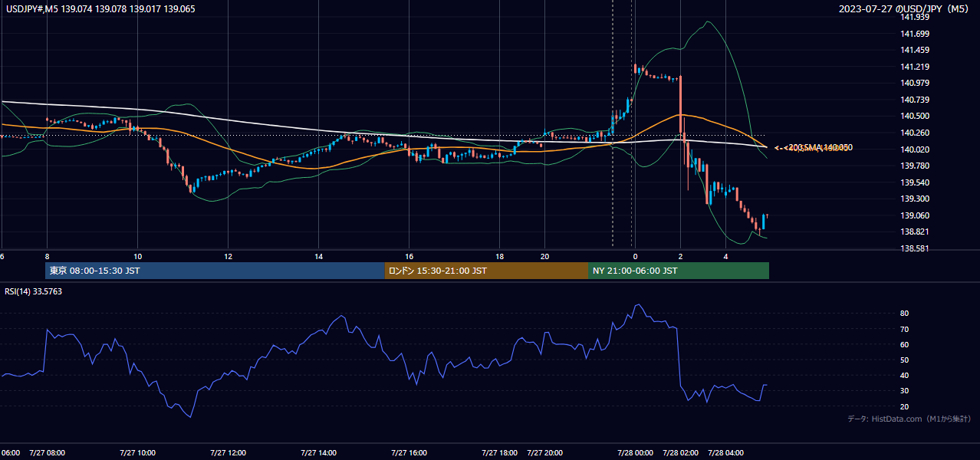The height and width of the screenshot is (460, 980).
Task: Click the 141.939 price axis label
Action: (x=915, y=17)
